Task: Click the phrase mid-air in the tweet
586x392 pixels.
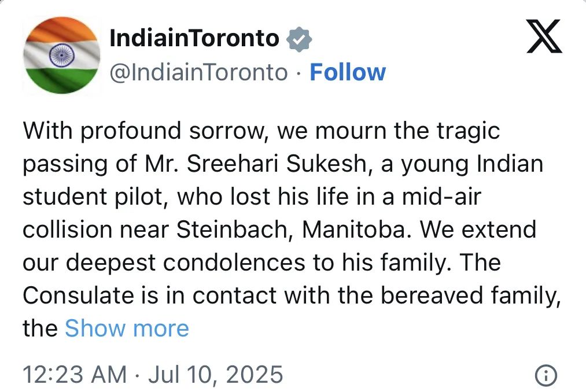Action: pyautogui.click(x=441, y=197)
